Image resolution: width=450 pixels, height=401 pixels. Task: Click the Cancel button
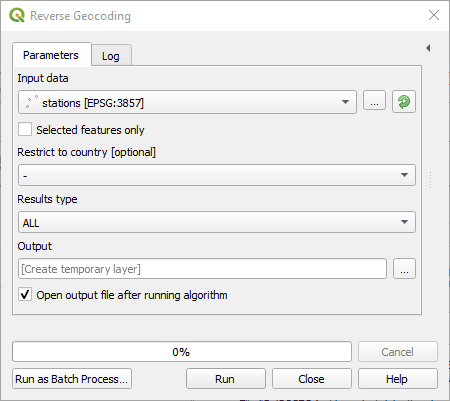(x=398, y=352)
